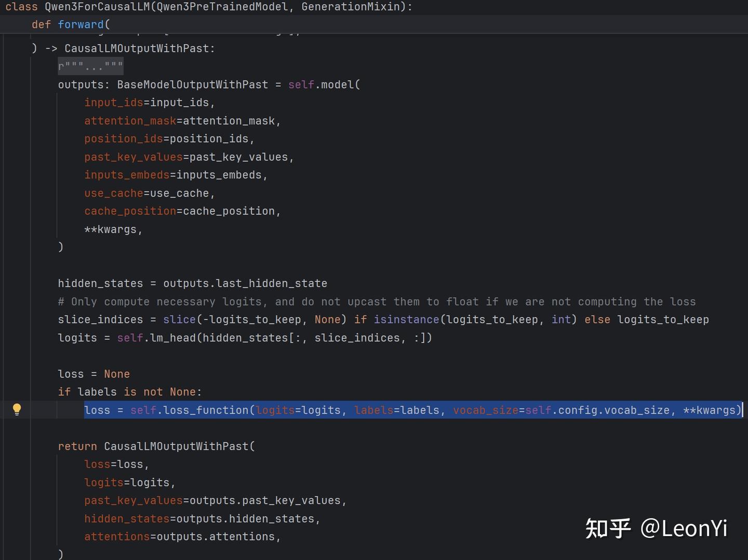Click BaseModelOutputWithPast type annotation
748x560 pixels.
pyautogui.click(x=192, y=85)
